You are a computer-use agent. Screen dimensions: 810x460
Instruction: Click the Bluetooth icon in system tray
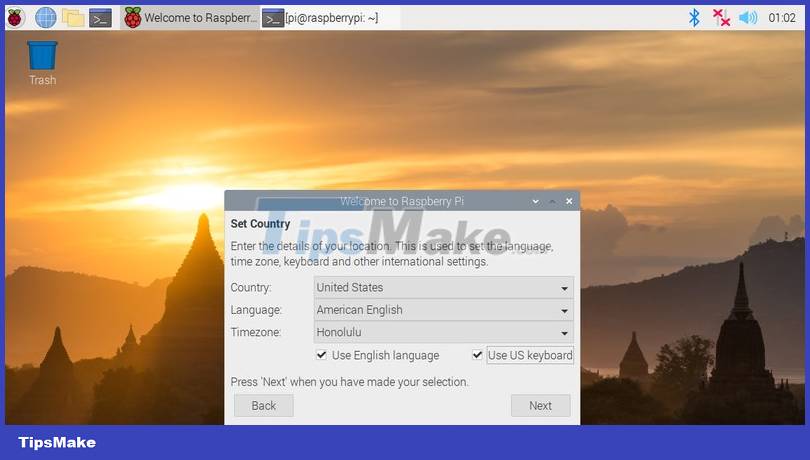694,17
